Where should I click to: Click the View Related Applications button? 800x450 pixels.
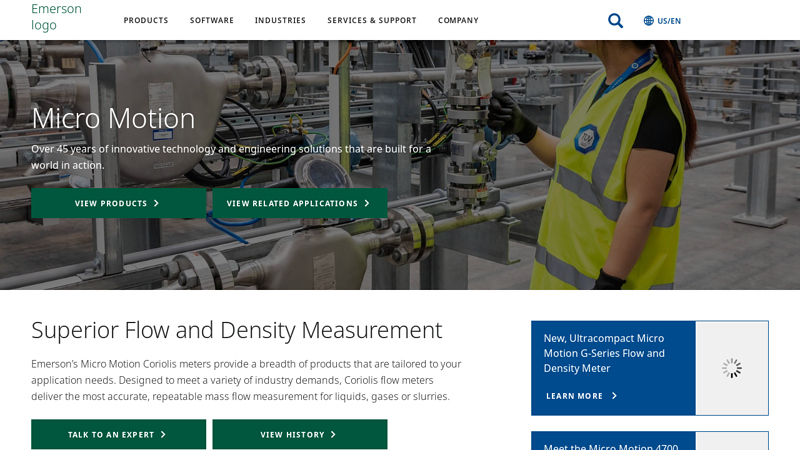[x=300, y=203]
